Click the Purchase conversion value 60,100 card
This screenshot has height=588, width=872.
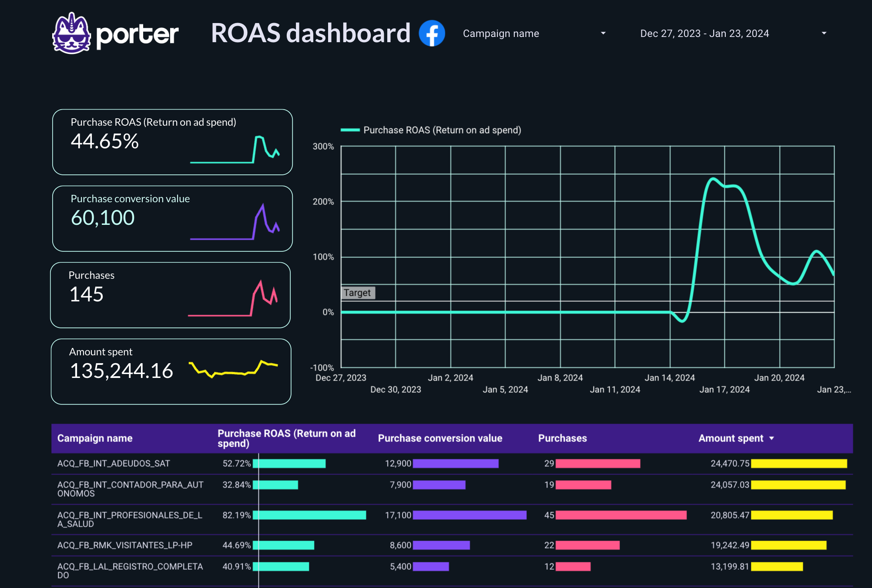(x=131, y=218)
